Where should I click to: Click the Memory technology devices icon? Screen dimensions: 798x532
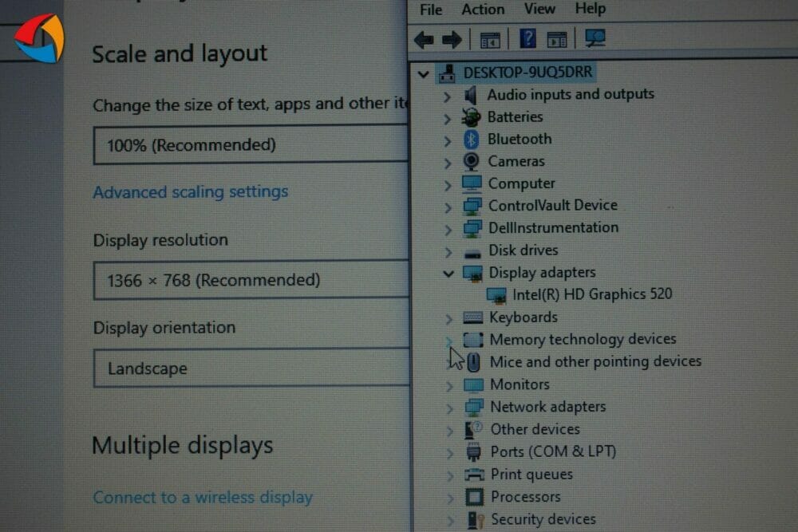[472, 340]
